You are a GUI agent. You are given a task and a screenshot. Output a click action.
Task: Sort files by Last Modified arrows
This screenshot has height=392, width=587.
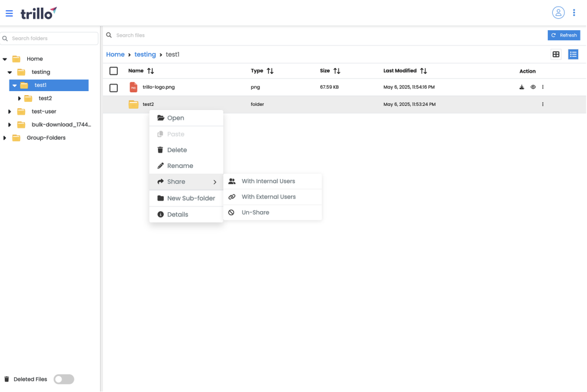(424, 71)
